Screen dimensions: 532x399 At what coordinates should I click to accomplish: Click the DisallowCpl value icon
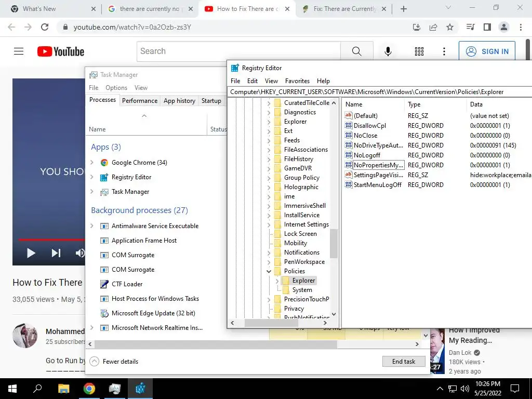point(349,125)
